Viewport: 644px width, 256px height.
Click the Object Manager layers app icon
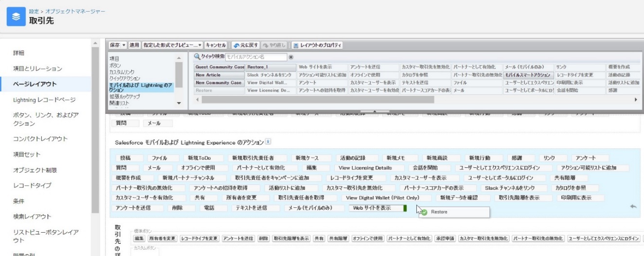pos(16,16)
